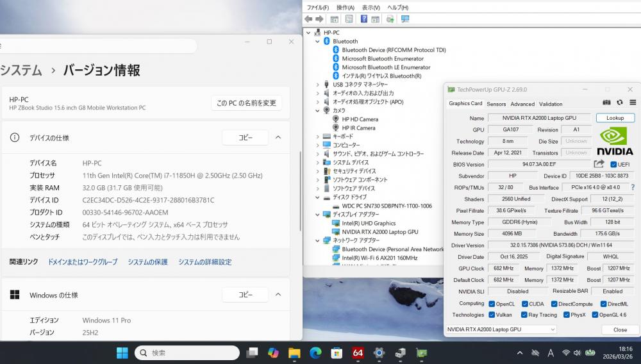Click the taskbar 検索 search box
641x364 pixels.
coord(187,352)
